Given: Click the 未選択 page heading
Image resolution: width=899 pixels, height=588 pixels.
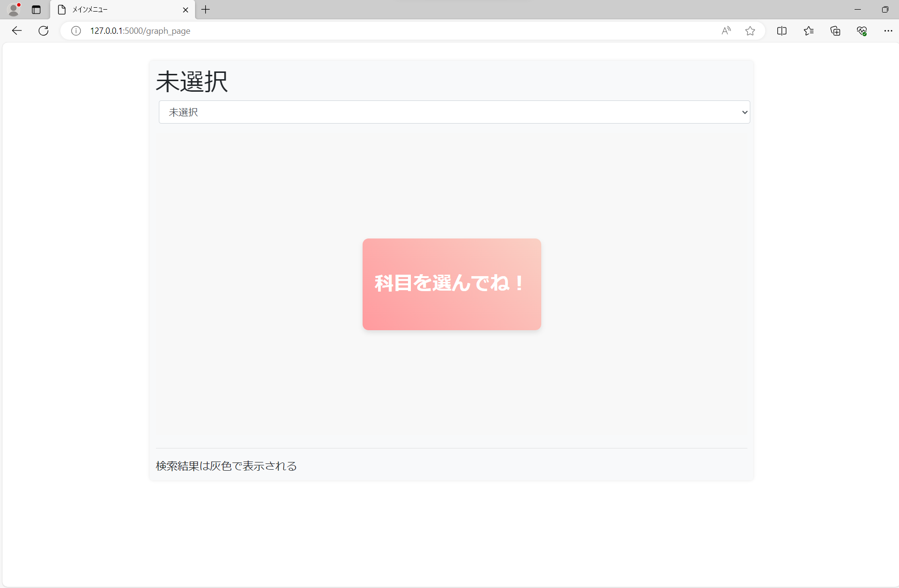Looking at the screenshot, I should tap(192, 81).
